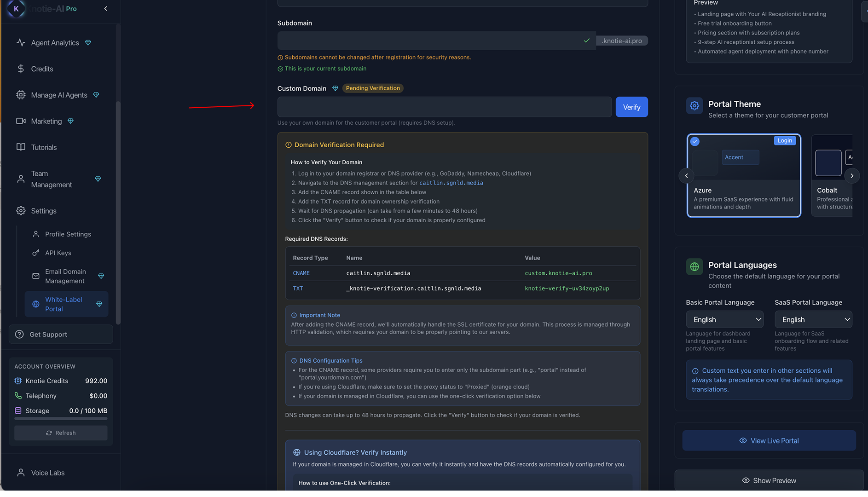Click the Login button in the Azure preview

pyautogui.click(x=785, y=141)
